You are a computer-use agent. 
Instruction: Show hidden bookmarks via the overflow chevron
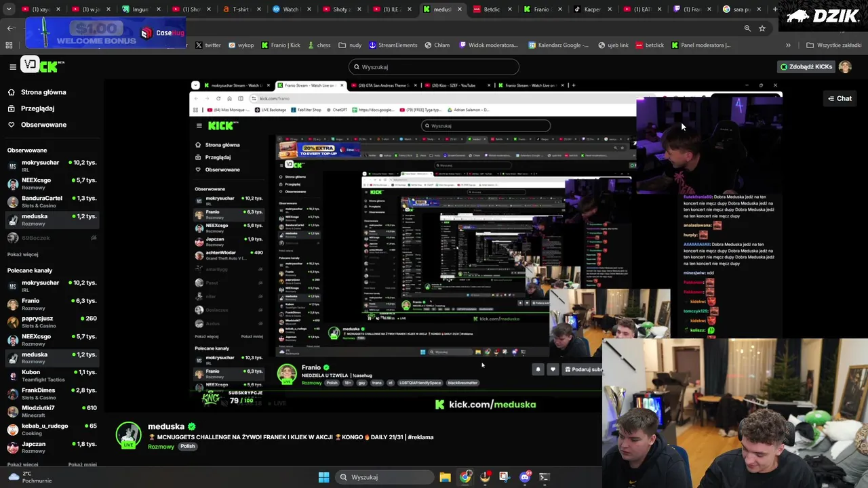[788, 45]
